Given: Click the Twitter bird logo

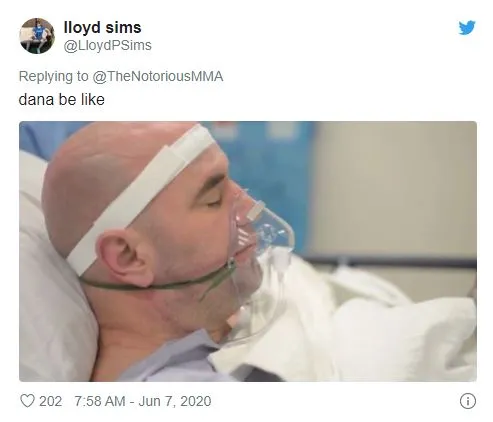Looking at the screenshot, I should 467,28.
